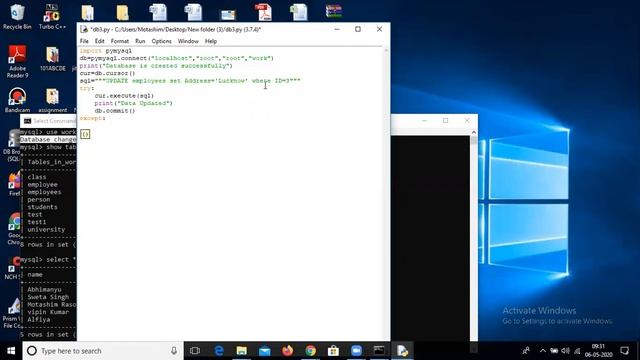Open Task View from the taskbar

click(x=195, y=351)
